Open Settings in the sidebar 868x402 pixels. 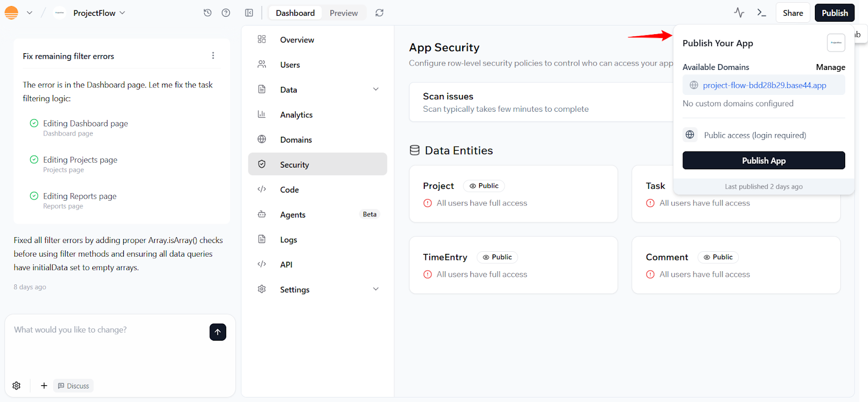317,289
